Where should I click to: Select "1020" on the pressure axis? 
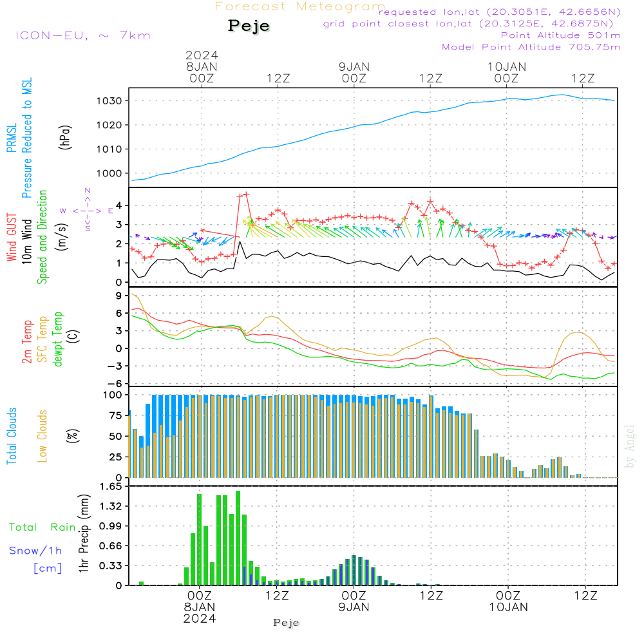pos(109,126)
